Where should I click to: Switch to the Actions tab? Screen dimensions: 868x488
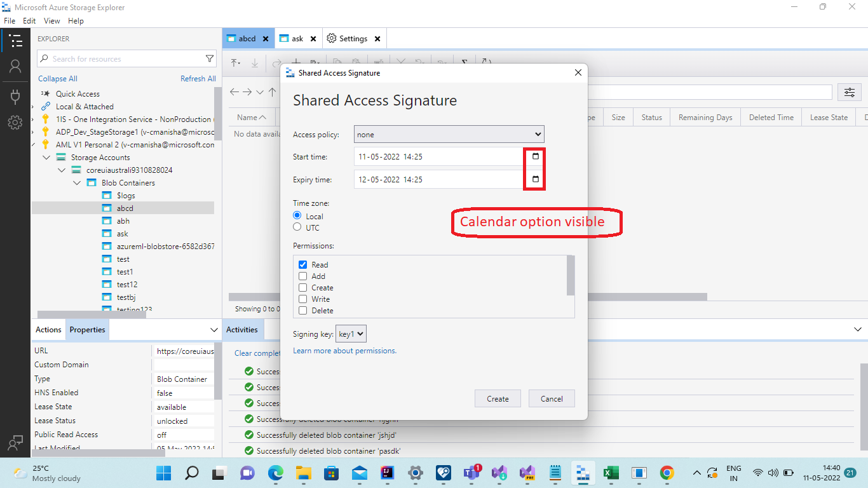48,329
